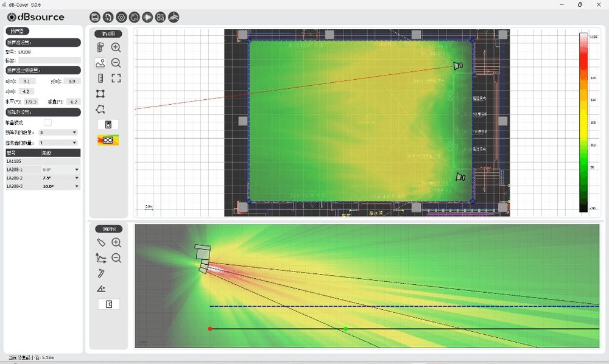Click the zoom out magnifier in plan view
Screen dimensions: 609x364
point(116,63)
